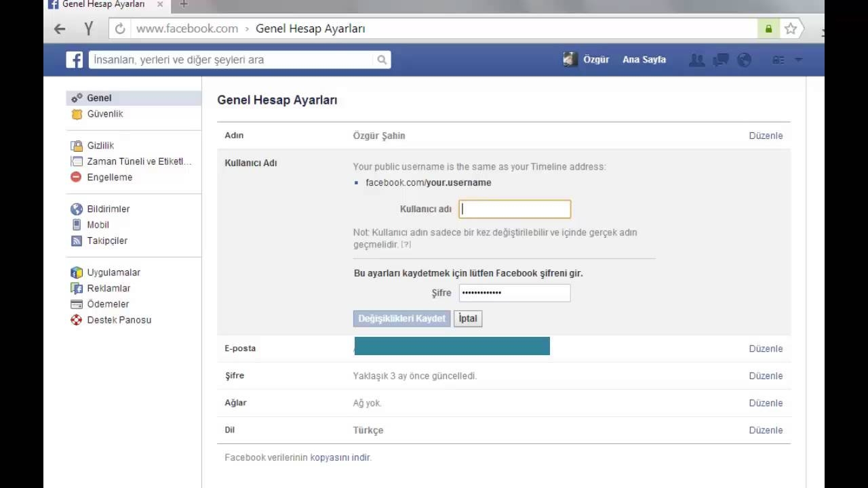Expand the account dropdown arrow
The width and height of the screenshot is (868, 488).
[x=798, y=60]
